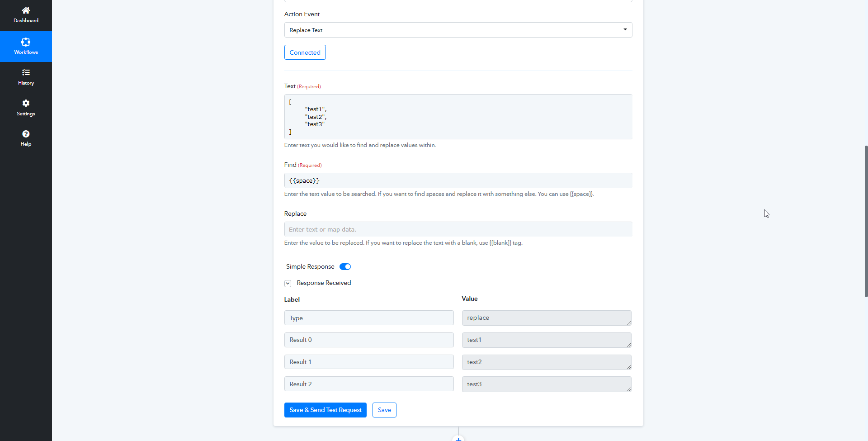Collapse the Response Received section
Viewport: 868px width, 441px height.
point(288,284)
